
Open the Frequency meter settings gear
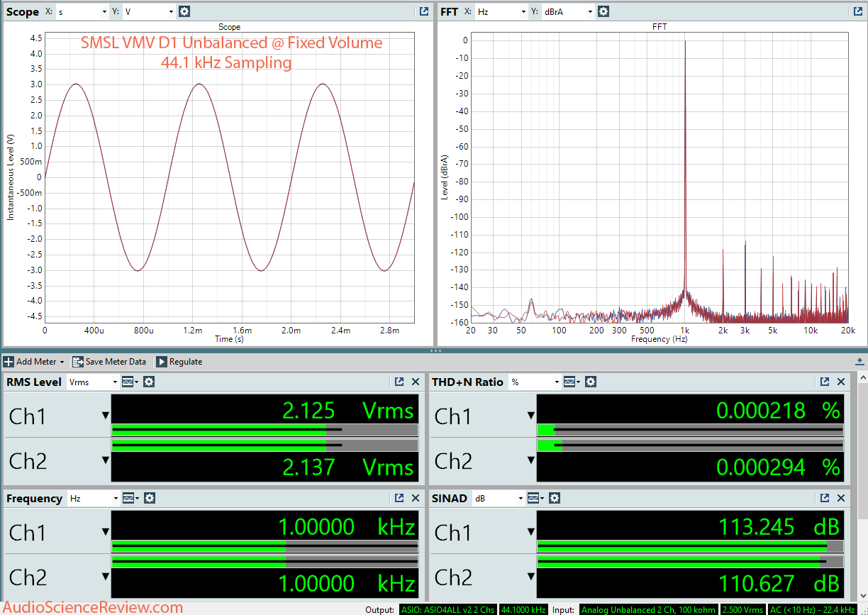[x=149, y=498]
